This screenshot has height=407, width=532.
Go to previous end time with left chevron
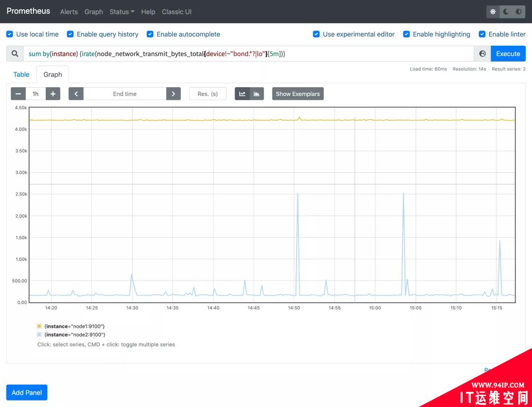76,94
